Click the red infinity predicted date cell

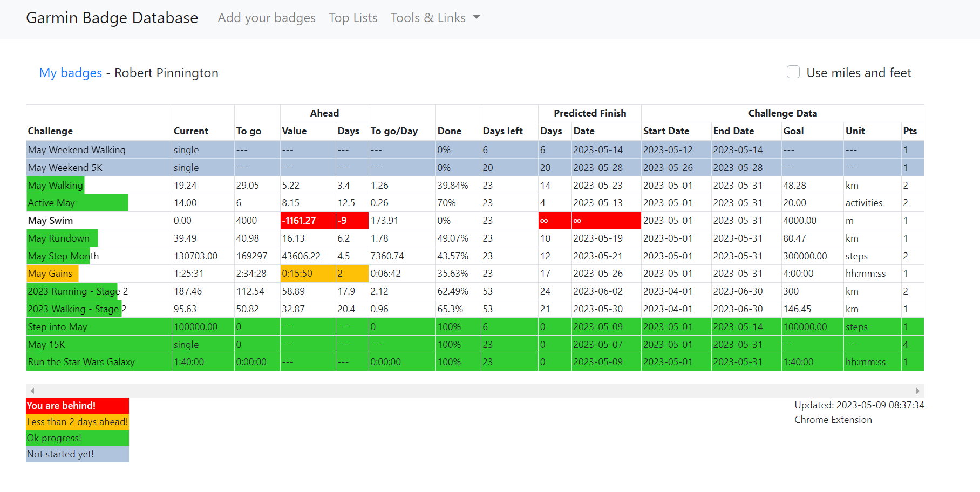(605, 221)
